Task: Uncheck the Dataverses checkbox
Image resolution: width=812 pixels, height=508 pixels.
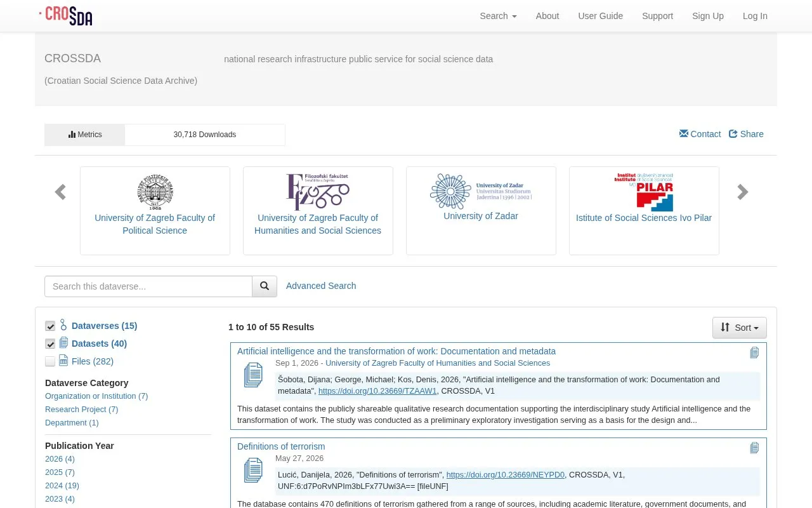Action: pos(50,326)
